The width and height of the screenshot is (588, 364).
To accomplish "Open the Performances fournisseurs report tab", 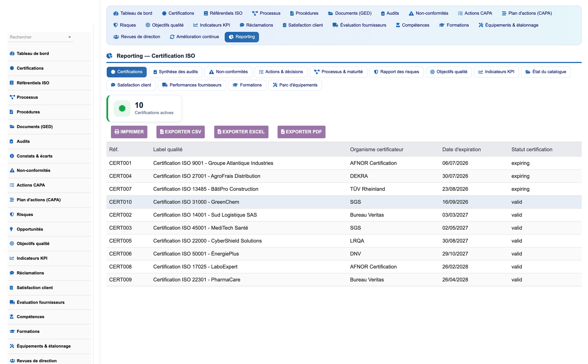I will tap(192, 85).
